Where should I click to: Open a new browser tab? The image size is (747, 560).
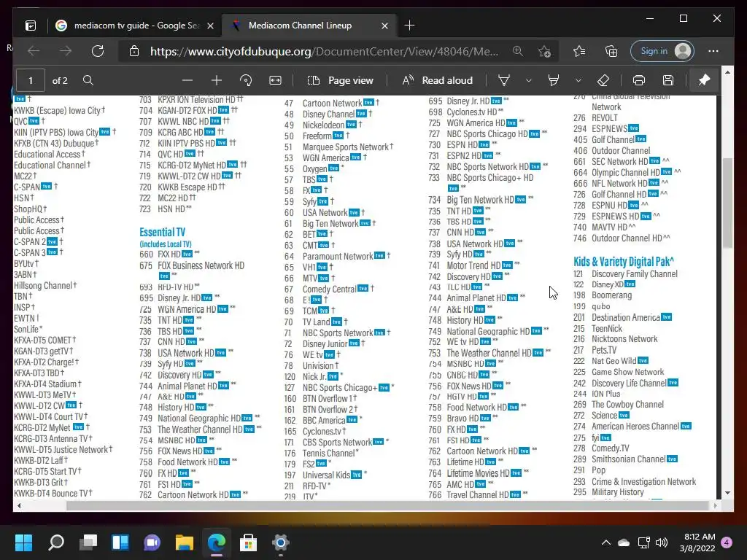[409, 26]
